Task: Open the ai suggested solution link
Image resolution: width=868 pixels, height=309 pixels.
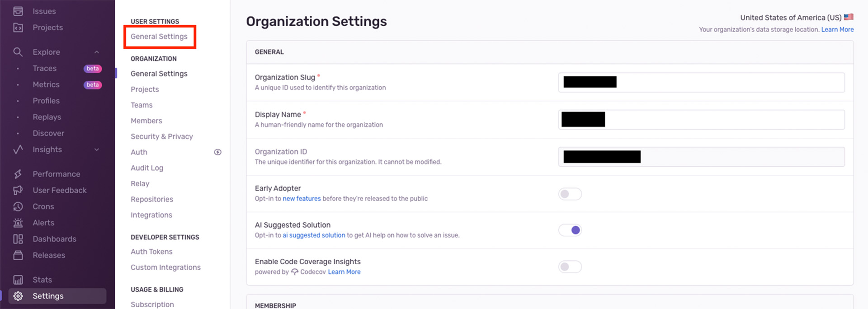Action: (x=314, y=235)
